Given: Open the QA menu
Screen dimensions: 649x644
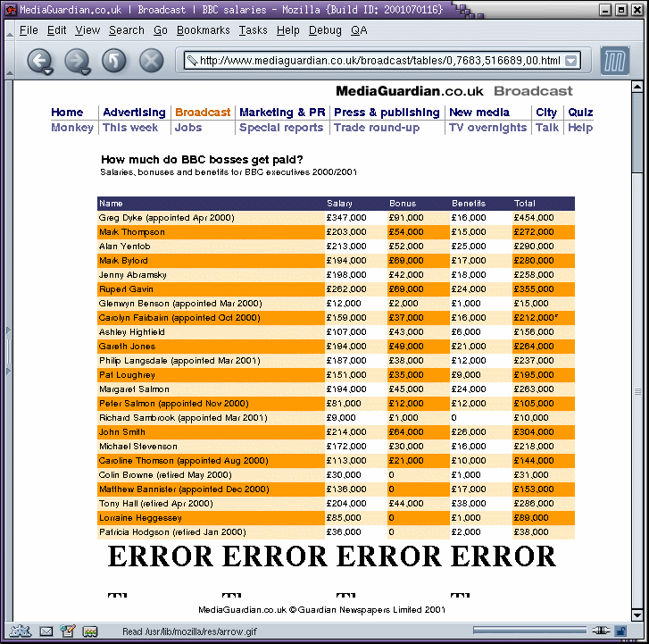Looking at the screenshot, I should [359, 30].
